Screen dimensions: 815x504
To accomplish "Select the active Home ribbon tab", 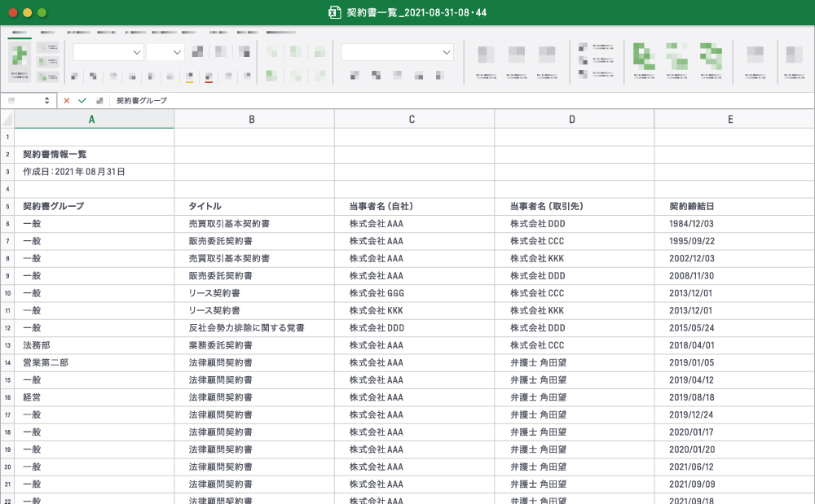I will click(x=20, y=33).
